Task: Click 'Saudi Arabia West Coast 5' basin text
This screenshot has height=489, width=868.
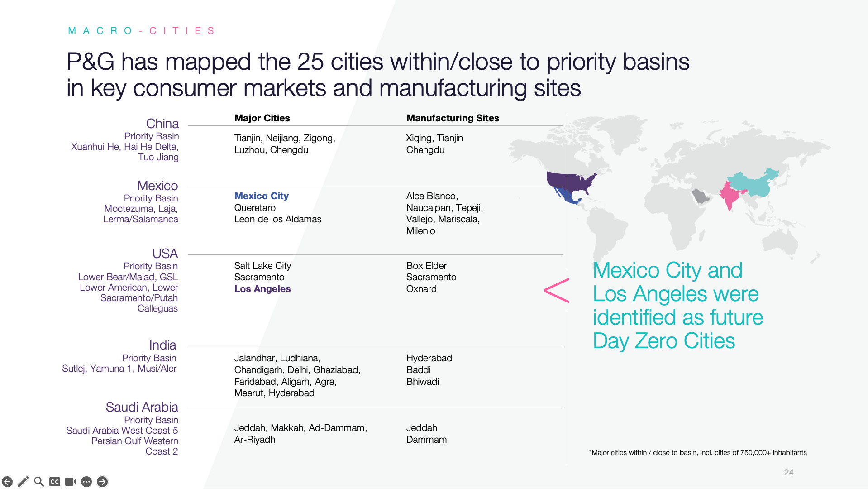Action: pyautogui.click(x=122, y=431)
